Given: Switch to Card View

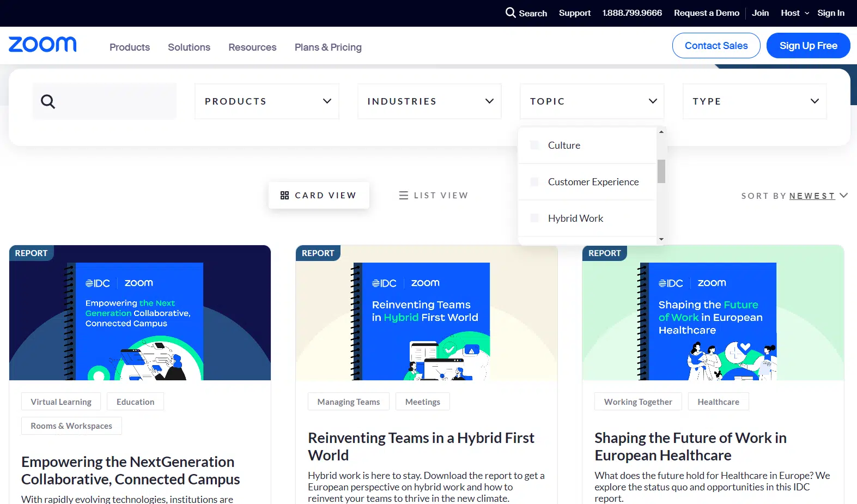Looking at the screenshot, I should (319, 195).
